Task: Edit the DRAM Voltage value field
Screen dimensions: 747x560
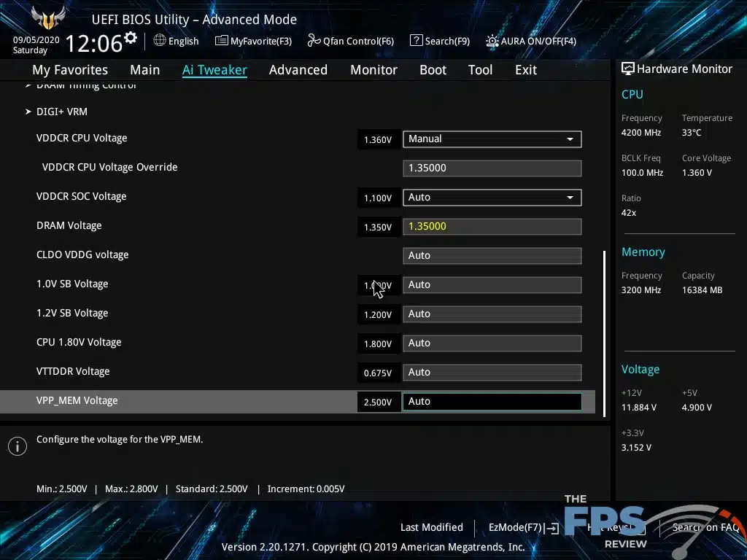Action: [x=492, y=226]
